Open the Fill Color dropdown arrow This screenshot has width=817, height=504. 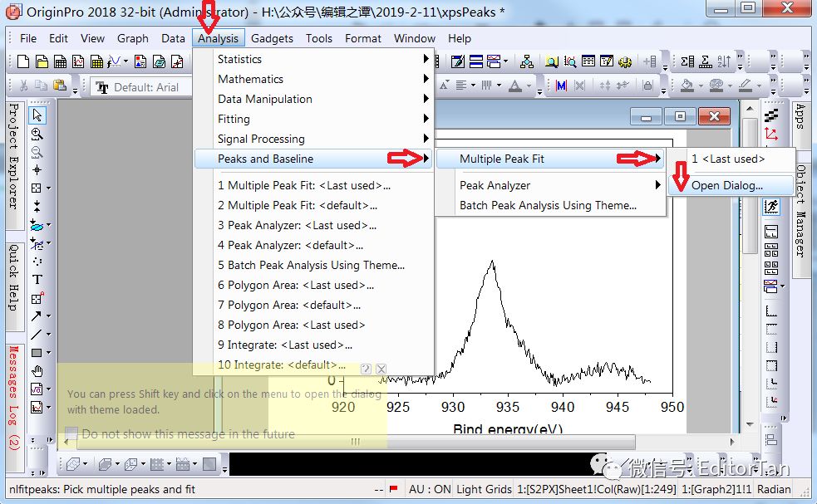coord(701,86)
